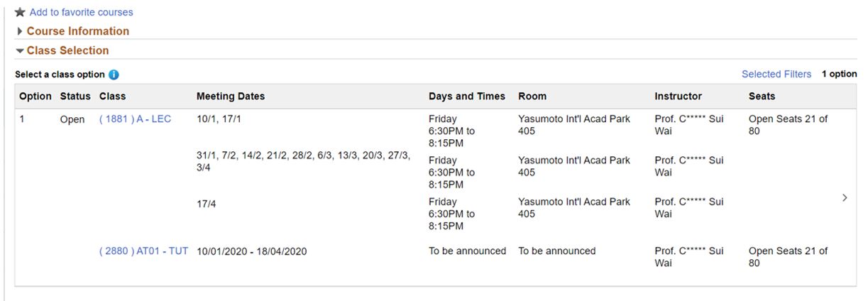Image resolution: width=868 pixels, height=301 pixels.
Task: Open the Selected Filters link
Action: [776, 74]
